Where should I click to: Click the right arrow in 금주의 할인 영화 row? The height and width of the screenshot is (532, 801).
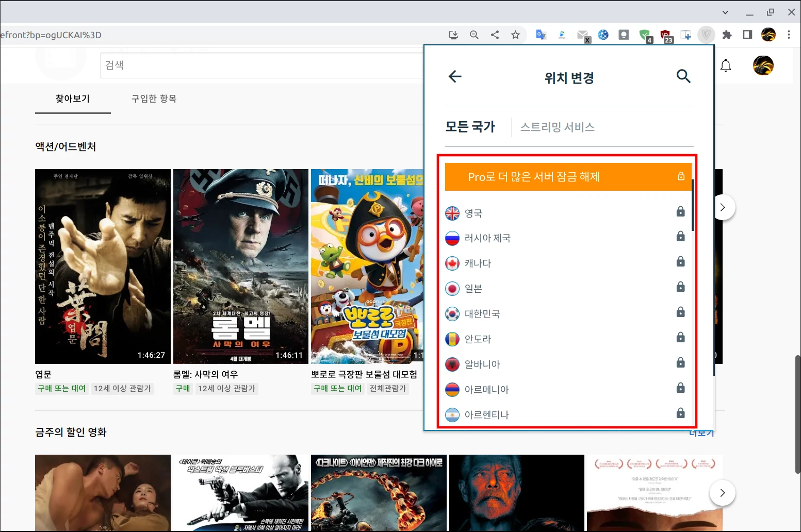click(722, 493)
